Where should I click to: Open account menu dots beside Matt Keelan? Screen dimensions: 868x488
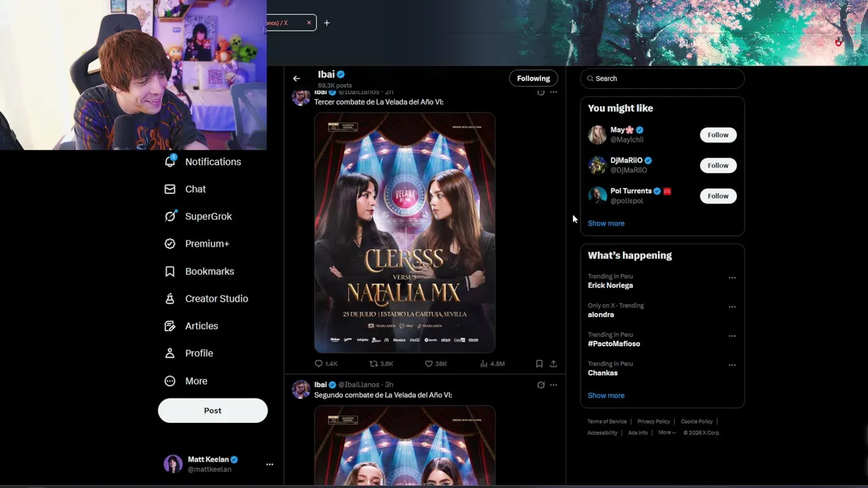click(x=269, y=464)
